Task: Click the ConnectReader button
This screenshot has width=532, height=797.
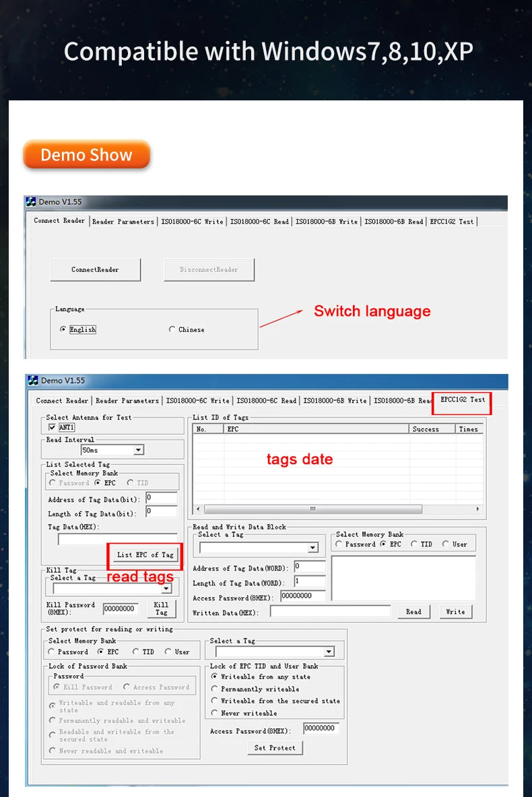Action: [95, 269]
